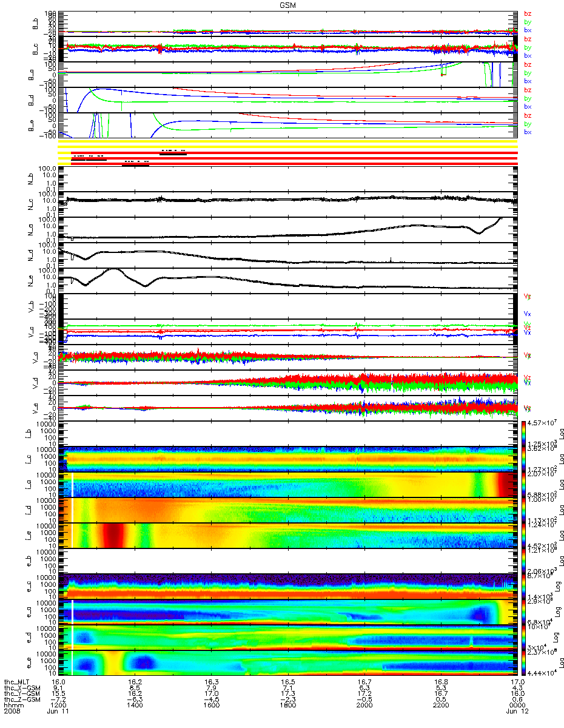Screen dimensions: 564x728
Task: Click the bx legend of B_e panel
Action: click(528, 132)
